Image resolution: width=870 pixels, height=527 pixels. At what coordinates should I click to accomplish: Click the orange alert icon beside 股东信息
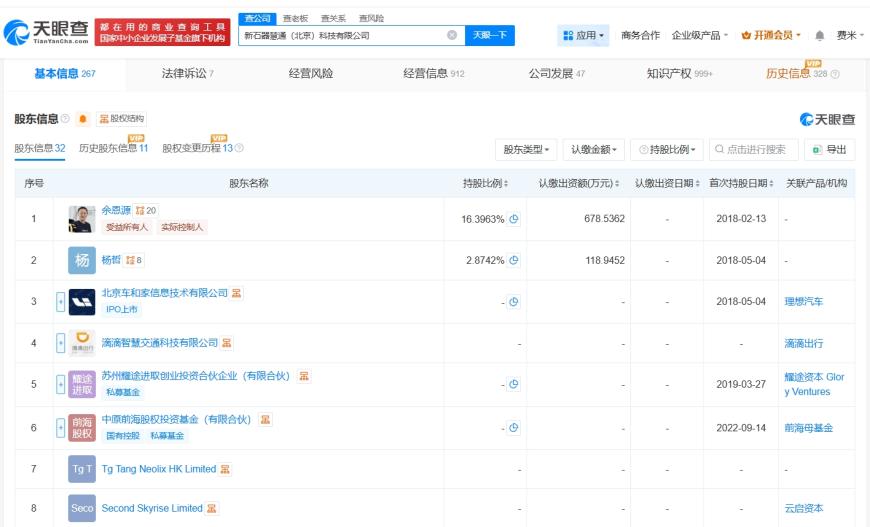(x=83, y=119)
